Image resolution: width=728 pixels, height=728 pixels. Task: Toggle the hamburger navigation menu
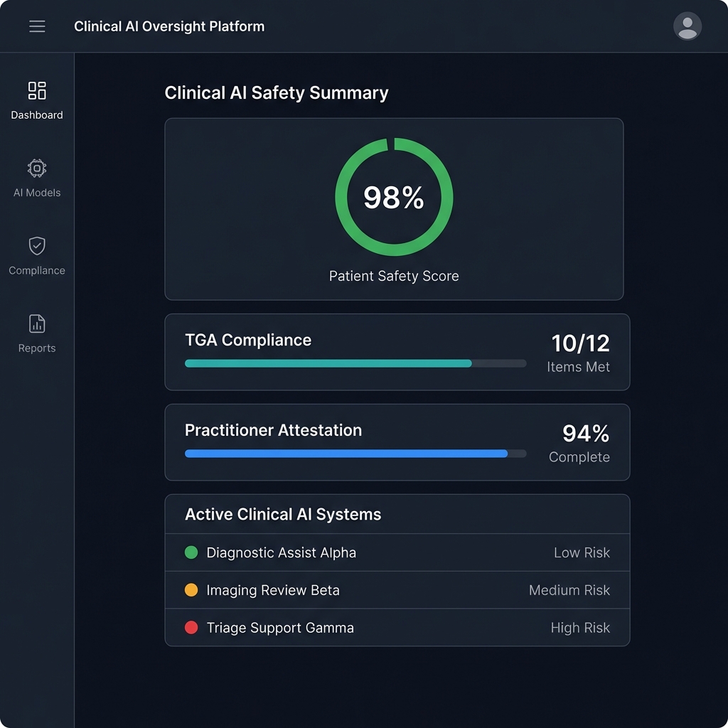[x=37, y=26]
